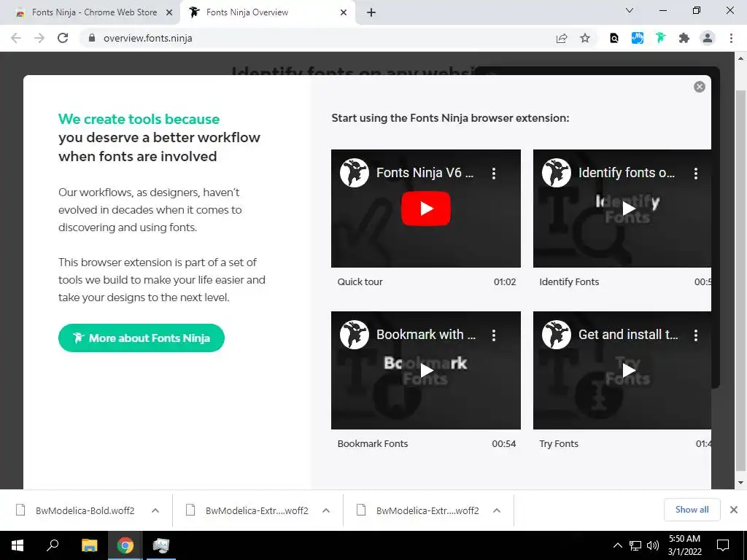Open notification center
The height and width of the screenshot is (560, 747).
(723, 545)
